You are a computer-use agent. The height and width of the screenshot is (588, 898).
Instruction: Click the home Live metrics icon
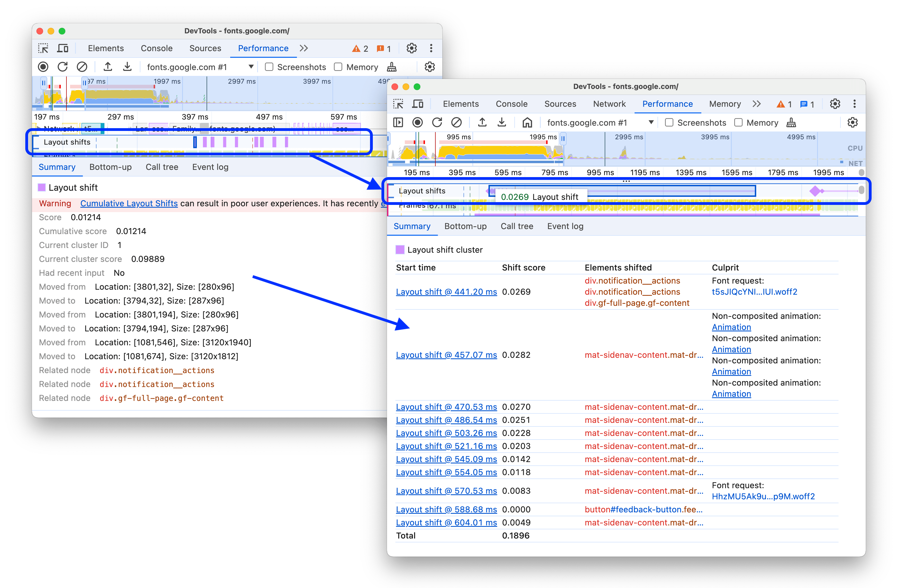tap(527, 122)
